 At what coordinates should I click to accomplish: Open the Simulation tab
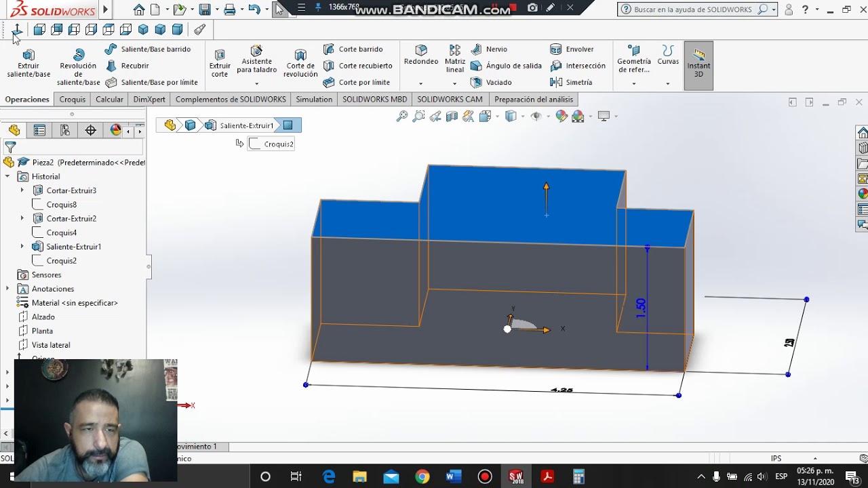[x=314, y=99]
